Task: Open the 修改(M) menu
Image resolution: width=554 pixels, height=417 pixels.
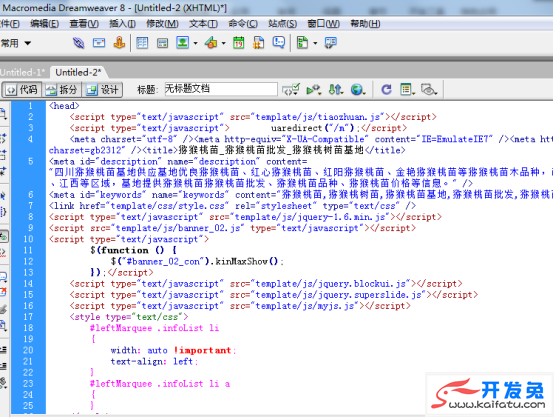Action: 162,24
